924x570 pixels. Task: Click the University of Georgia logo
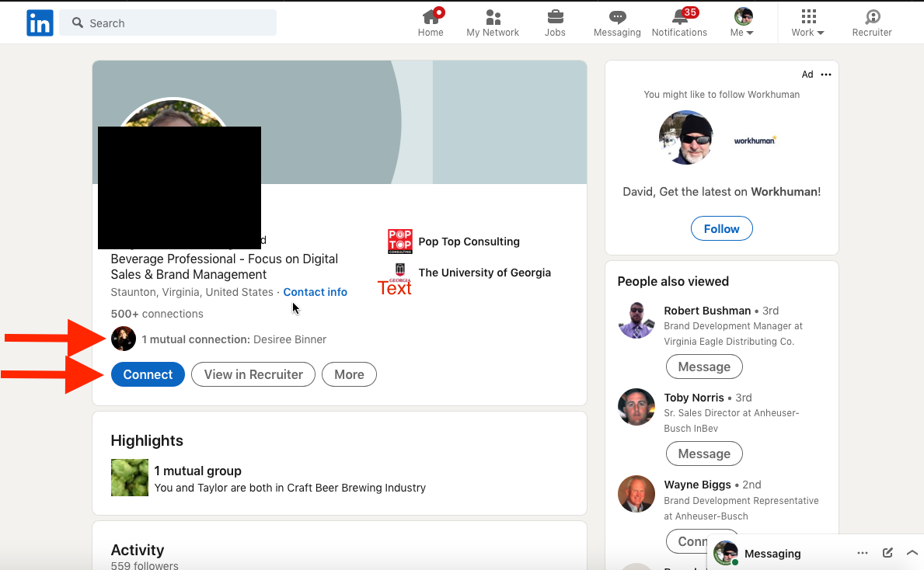coord(400,273)
